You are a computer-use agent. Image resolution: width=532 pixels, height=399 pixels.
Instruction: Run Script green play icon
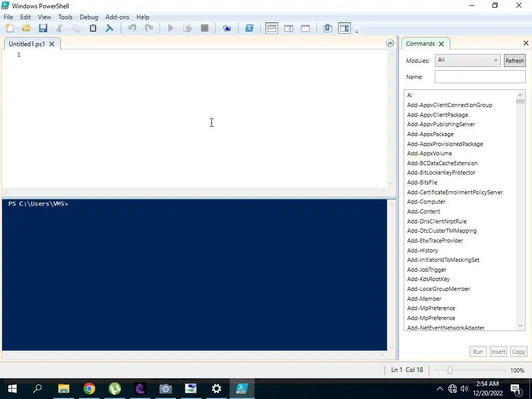[x=170, y=28]
